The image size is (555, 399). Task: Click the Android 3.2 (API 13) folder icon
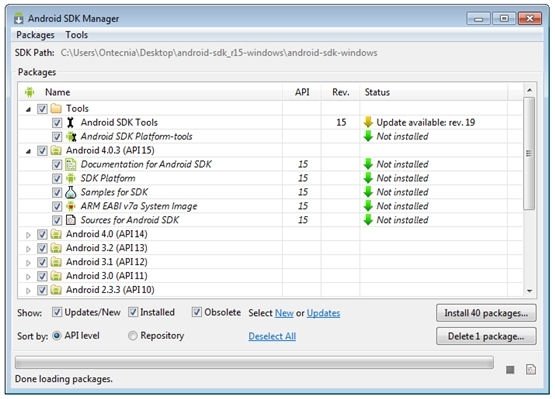(x=56, y=248)
